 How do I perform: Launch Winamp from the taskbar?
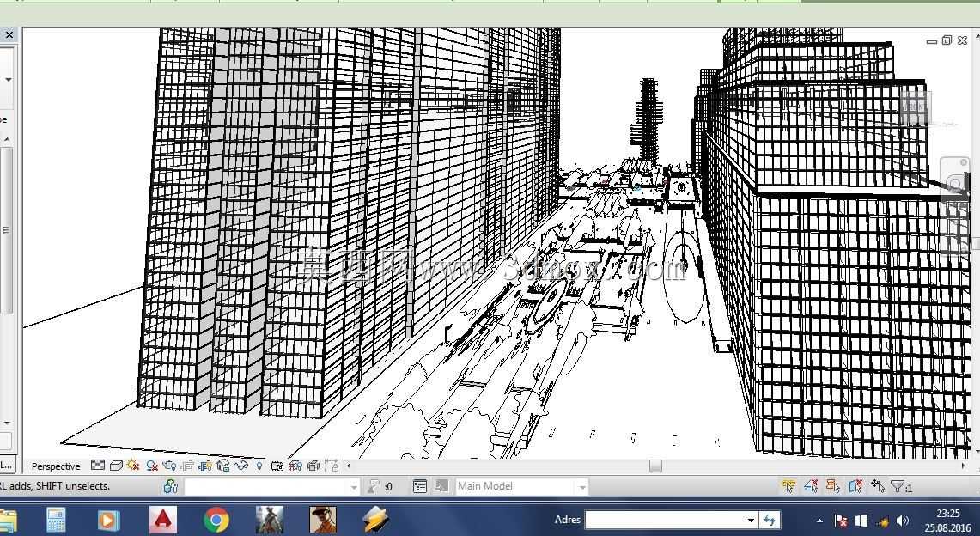click(x=375, y=520)
